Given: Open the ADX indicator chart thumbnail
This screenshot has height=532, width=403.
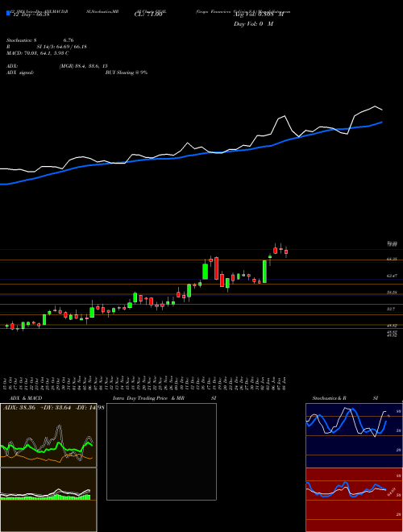Looking at the screenshot, I should point(48,435).
